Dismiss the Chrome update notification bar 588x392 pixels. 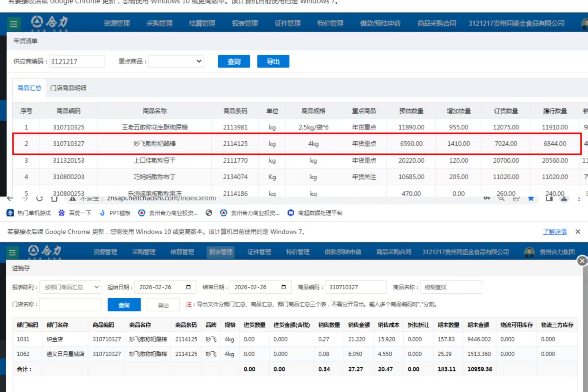[x=578, y=232]
